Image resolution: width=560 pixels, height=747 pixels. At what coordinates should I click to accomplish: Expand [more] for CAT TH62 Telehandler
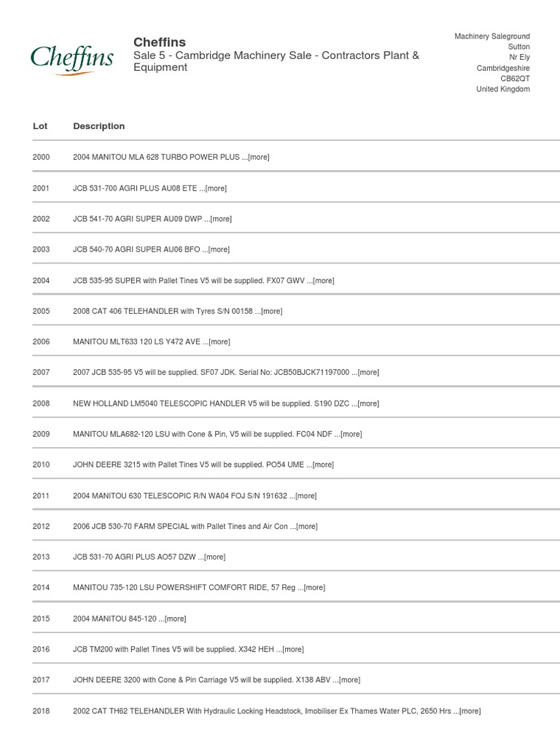tap(470, 711)
